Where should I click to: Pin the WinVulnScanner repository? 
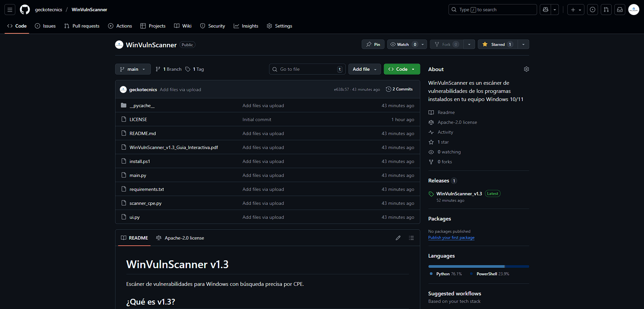tap(373, 44)
